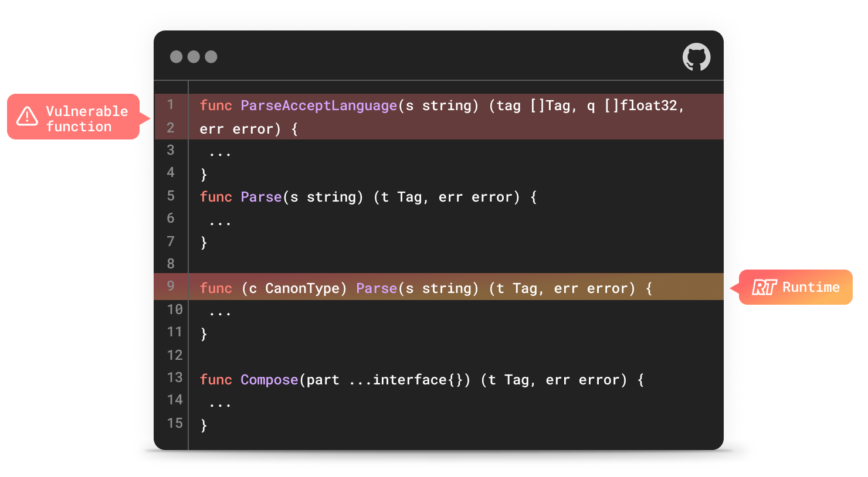Screen dimensions: 868x477
Task: Click the RT Runtime logo icon
Action: [x=764, y=287]
